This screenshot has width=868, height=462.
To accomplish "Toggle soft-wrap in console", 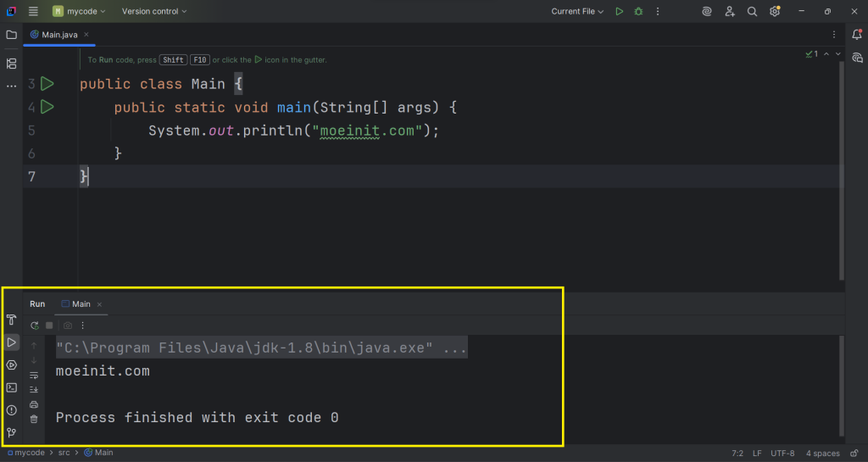I will click(x=34, y=376).
